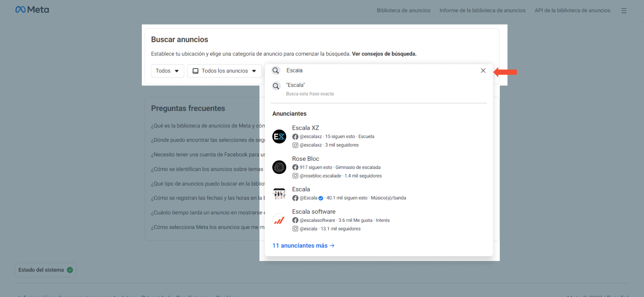Select the Escala XZ advertiser name
The image size is (644, 297).
(306, 128)
